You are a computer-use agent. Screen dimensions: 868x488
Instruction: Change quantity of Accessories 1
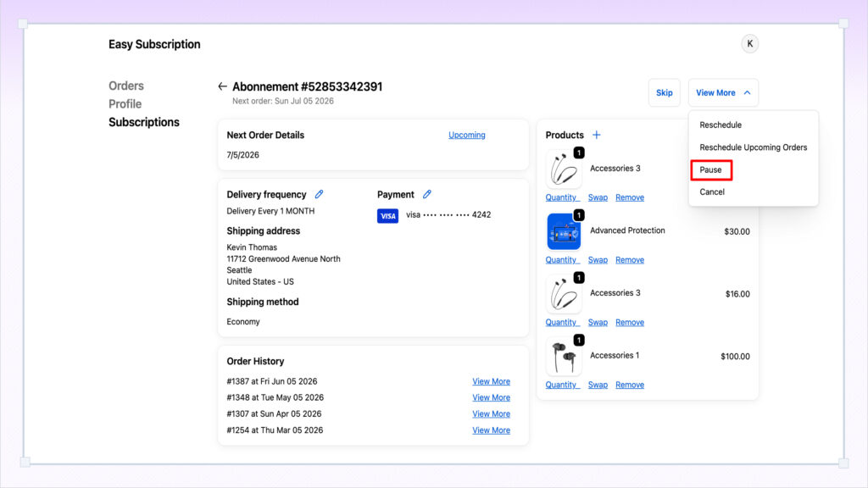click(563, 385)
